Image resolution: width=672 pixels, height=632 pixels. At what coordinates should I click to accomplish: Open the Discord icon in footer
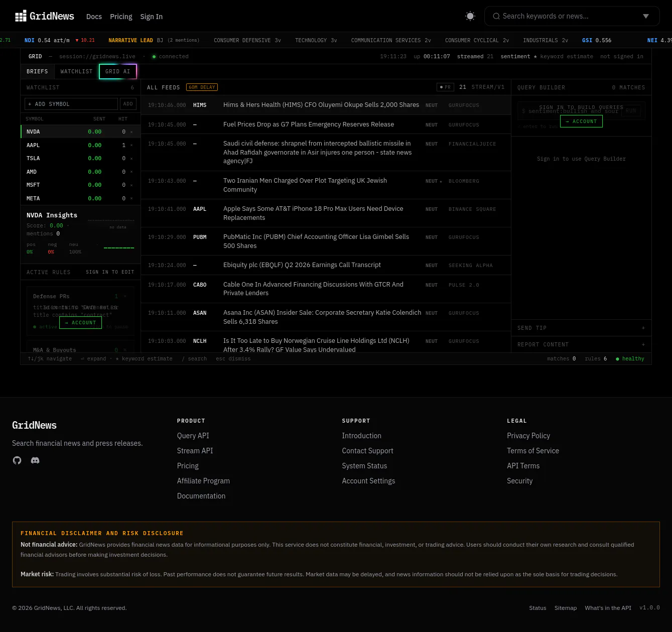click(35, 460)
